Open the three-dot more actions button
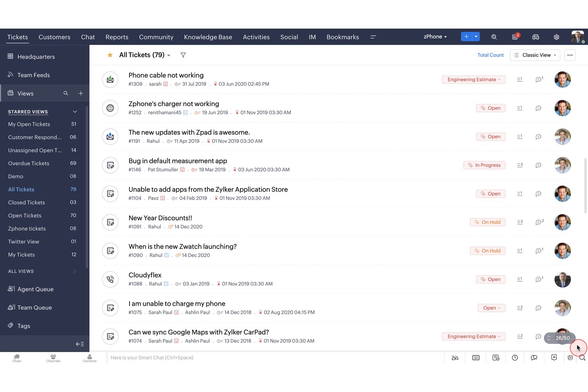The image size is (588, 392). [570, 55]
